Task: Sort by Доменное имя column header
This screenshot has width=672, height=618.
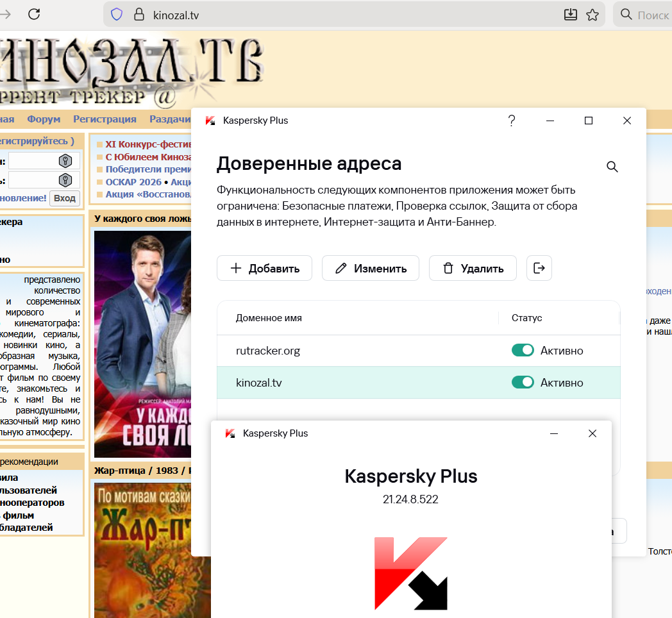Action: 269,318
